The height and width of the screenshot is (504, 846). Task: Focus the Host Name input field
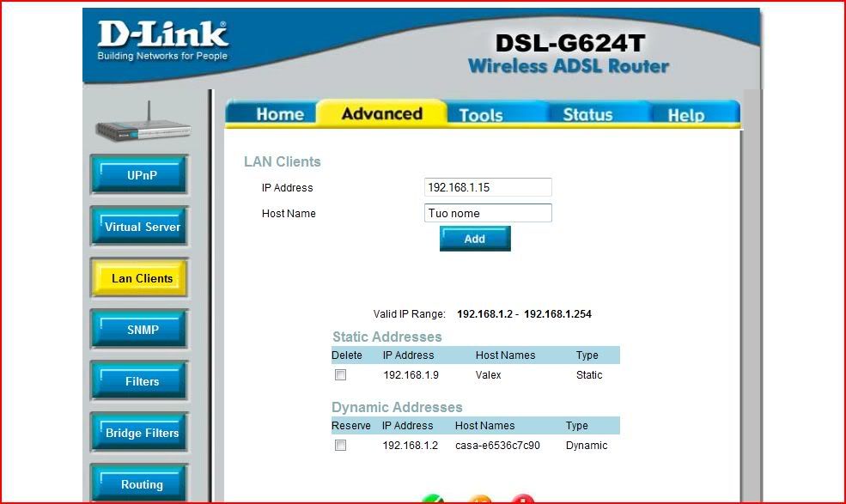click(488, 213)
